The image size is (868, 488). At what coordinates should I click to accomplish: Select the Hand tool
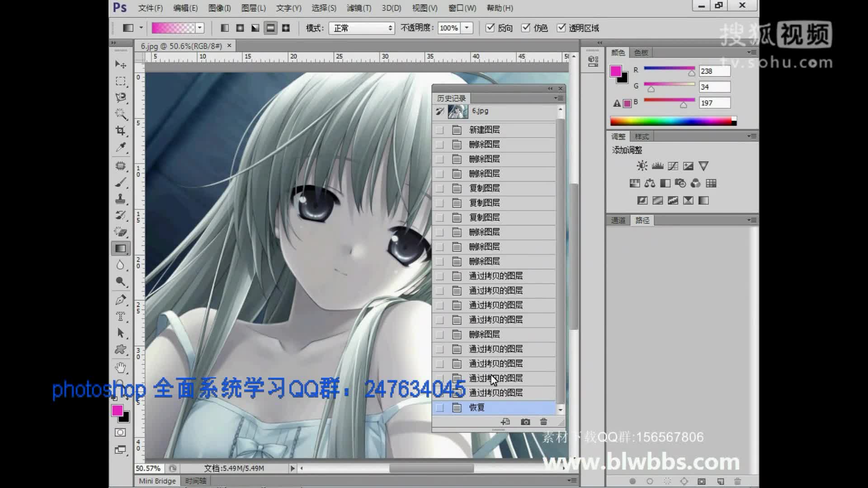pyautogui.click(x=120, y=367)
